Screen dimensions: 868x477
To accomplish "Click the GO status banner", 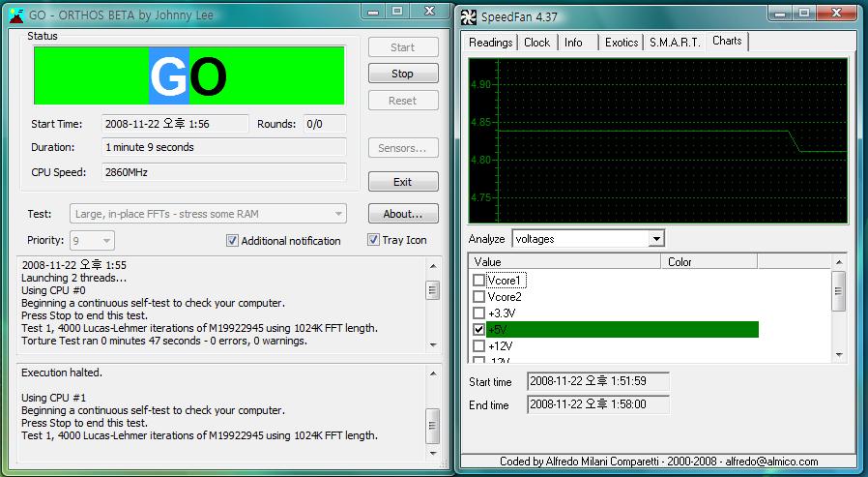I will point(189,75).
